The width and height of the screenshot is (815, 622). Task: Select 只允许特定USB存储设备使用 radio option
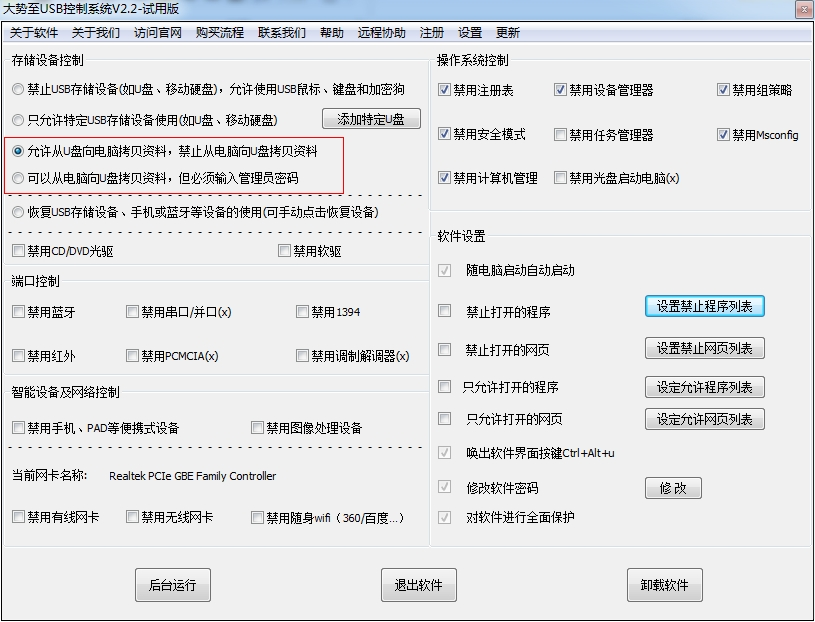[x=18, y=120]
